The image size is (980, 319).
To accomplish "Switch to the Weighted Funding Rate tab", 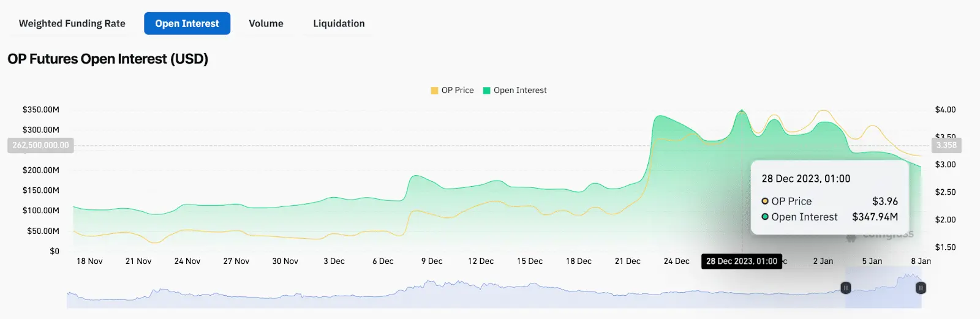I will click(72, 23).
